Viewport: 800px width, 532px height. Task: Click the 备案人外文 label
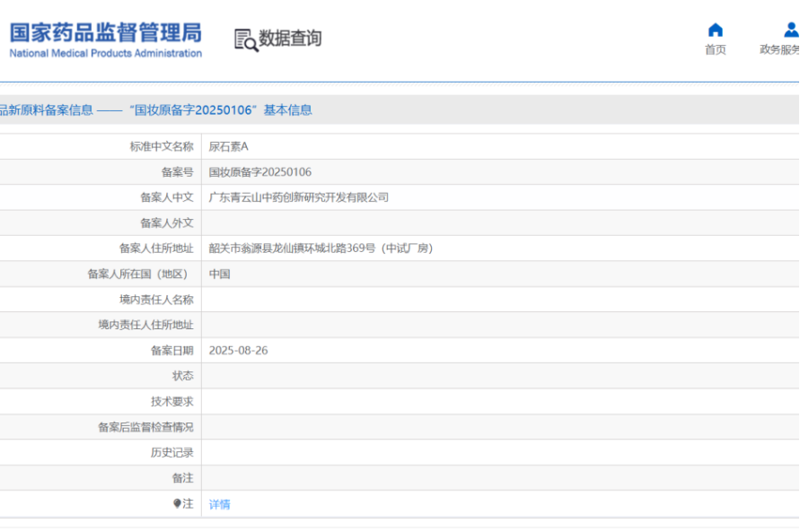pos(167,223)
